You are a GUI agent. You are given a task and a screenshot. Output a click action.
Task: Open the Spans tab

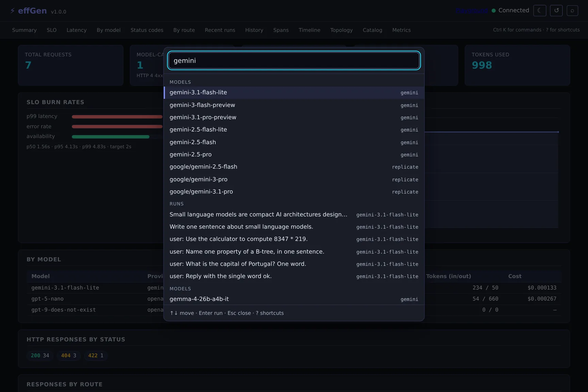(281, 30)
